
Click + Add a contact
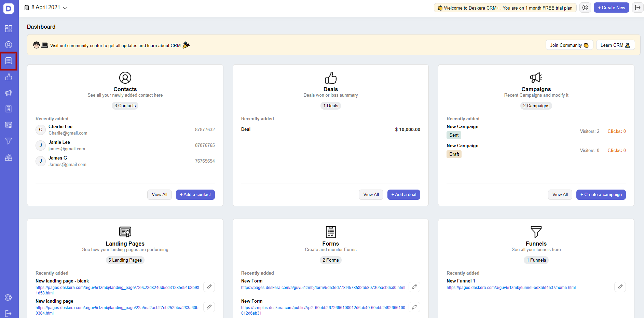point(195,195)
